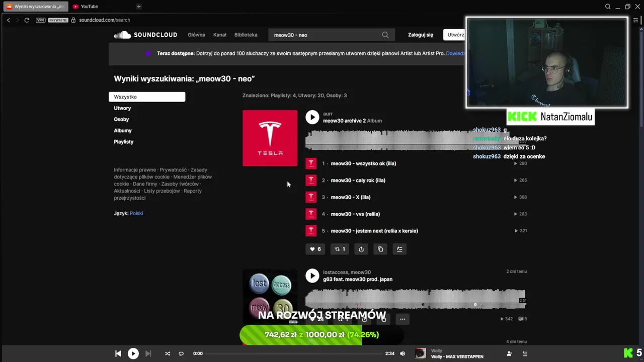Open the Prywatność footer link
644x362 pixels.
pos(173,170)
